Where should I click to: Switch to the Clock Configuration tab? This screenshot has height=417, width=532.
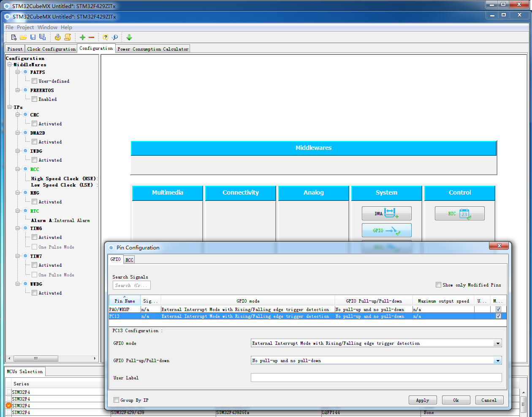(51, 49)
